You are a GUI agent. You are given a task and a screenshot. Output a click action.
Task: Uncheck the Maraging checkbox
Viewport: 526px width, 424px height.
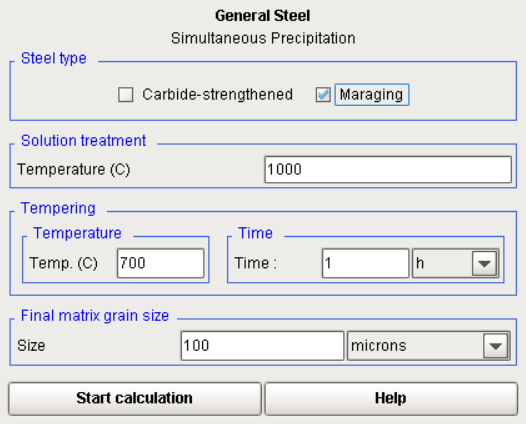(x=323, y=95)
